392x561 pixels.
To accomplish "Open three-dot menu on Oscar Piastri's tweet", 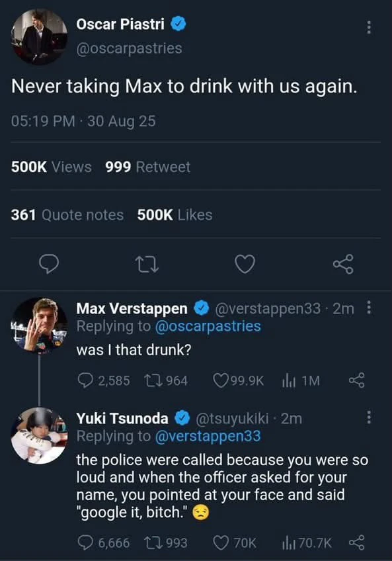I will 369,28.
